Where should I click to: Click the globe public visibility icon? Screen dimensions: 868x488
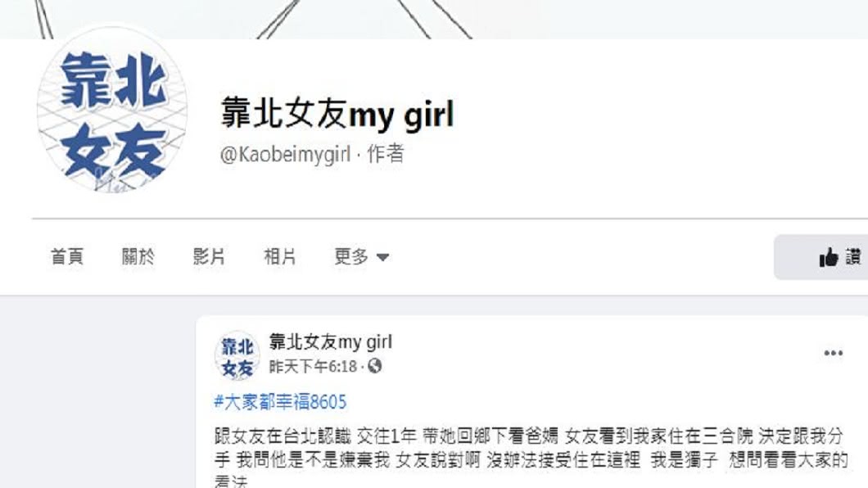375,366
